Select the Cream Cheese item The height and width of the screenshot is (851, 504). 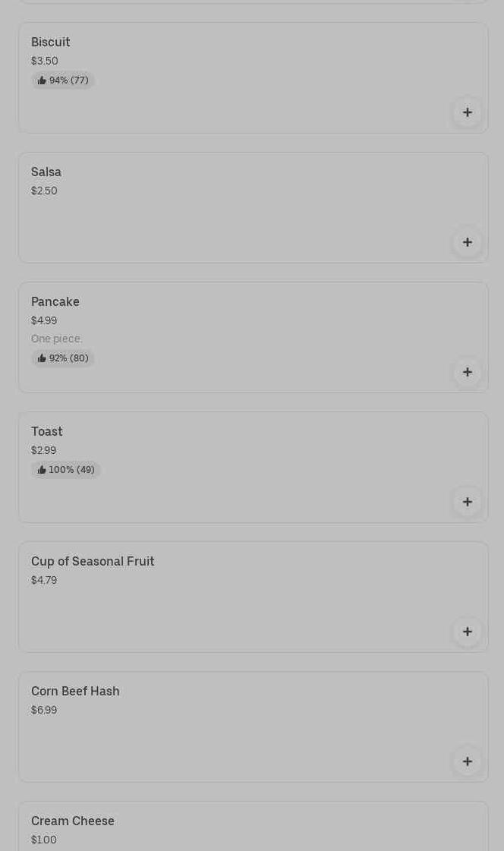[73, 821]
